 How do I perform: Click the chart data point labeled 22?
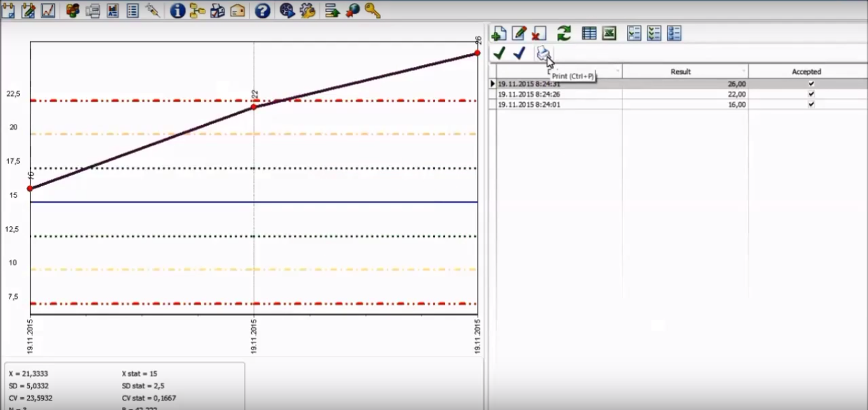coord(254,107)
